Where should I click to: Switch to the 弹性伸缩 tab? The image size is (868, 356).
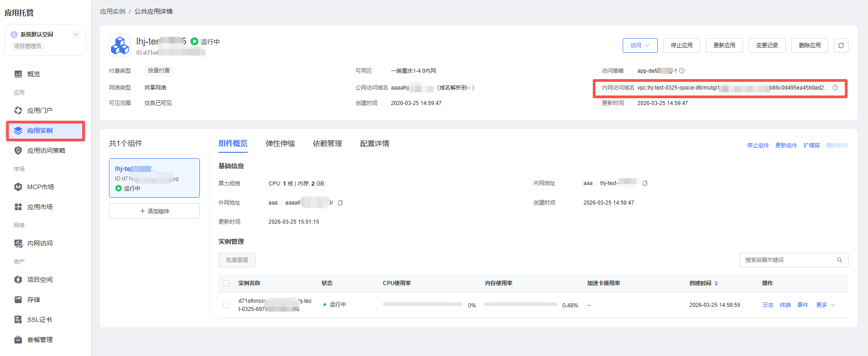(280, 144)
